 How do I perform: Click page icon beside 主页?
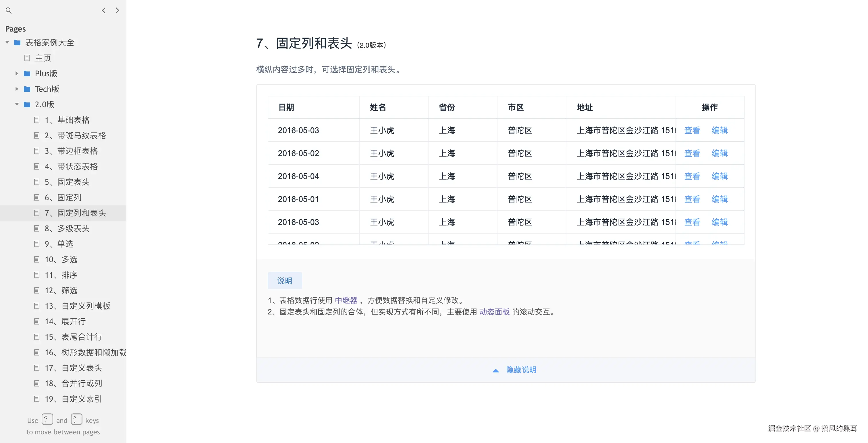pos(27,58)
